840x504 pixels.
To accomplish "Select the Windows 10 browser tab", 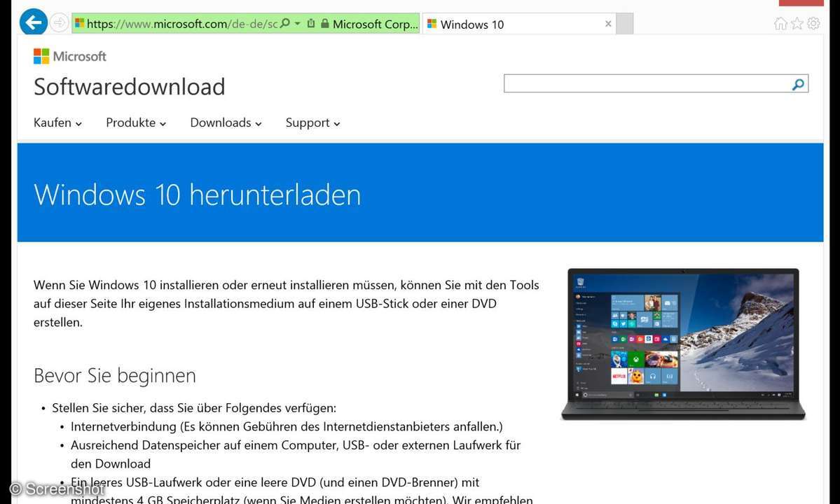I will [519, 24].
